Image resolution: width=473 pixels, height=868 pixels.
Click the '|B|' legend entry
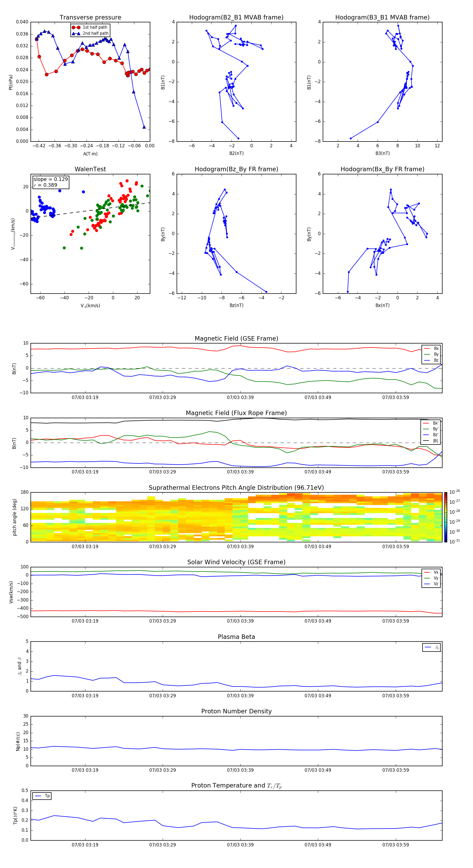tap(431, 441)
